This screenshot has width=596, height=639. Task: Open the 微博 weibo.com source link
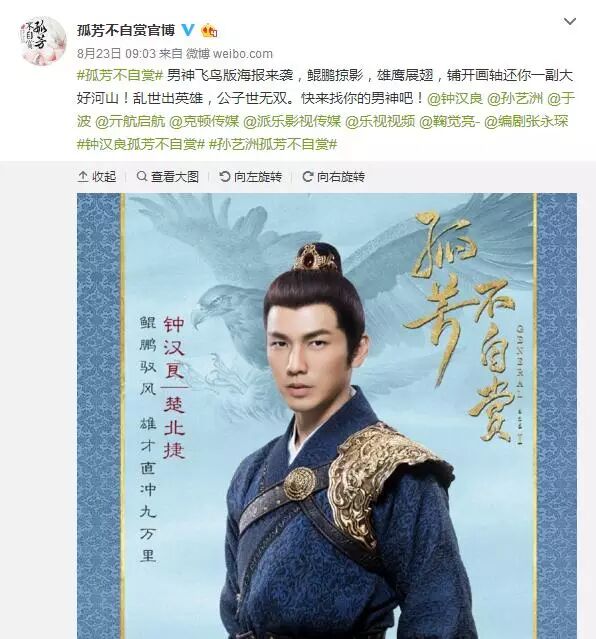(x=229, y=53)
